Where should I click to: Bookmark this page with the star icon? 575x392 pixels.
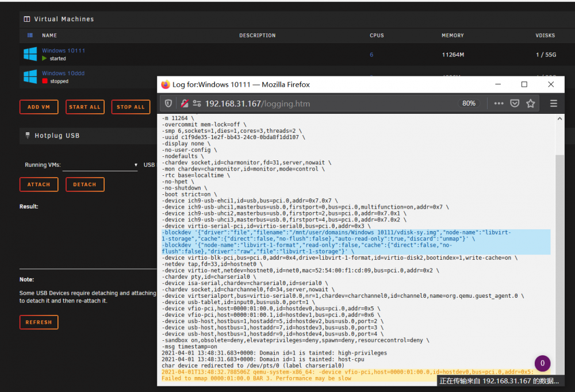coord(531,103)
